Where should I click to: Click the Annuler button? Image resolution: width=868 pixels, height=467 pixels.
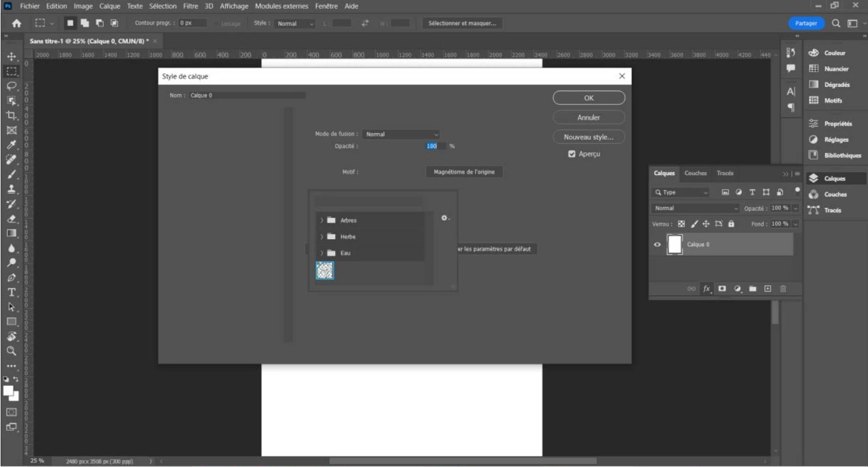[x=589, y=118]
